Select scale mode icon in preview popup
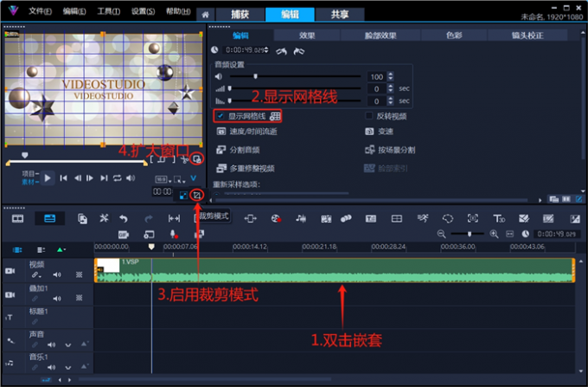The height and width of the screenshot is (387, 588). coord(183,196)
